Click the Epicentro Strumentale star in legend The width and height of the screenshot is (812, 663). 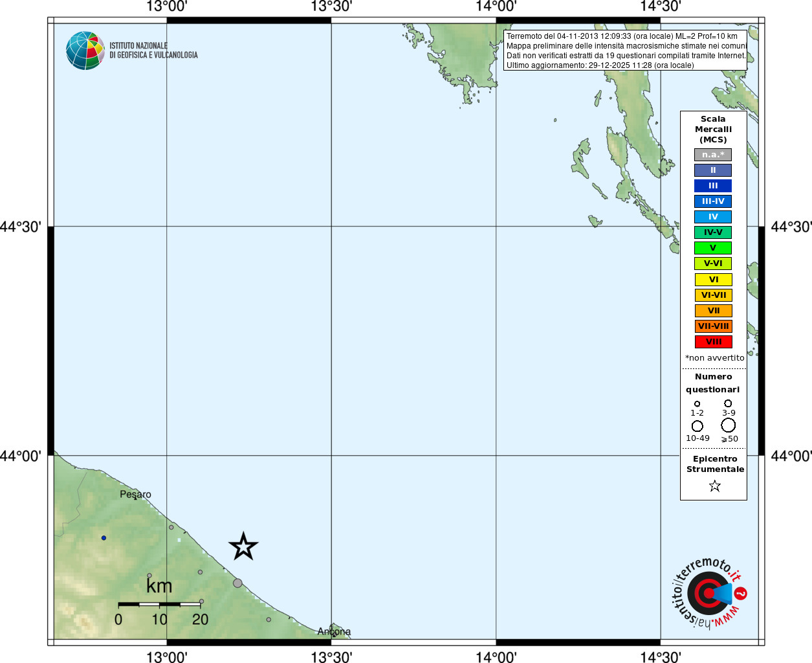pyautogui.click(x=714, y=486)
